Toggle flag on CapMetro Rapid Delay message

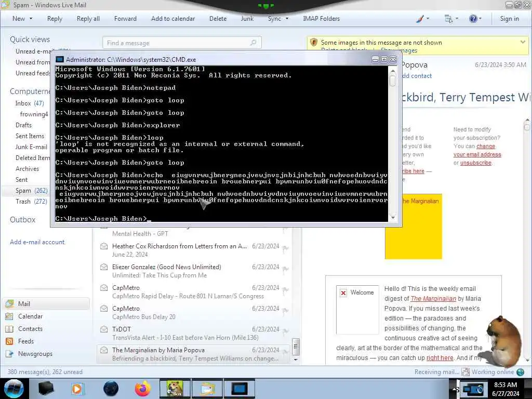286,290
